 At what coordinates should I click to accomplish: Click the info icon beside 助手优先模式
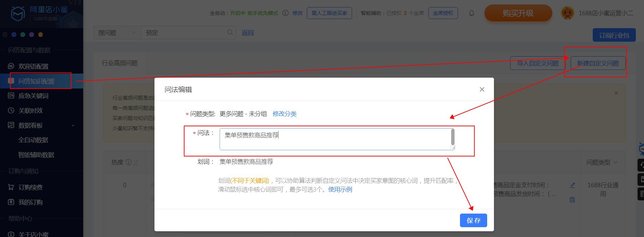pyautogui.click(x=286, y=13)
